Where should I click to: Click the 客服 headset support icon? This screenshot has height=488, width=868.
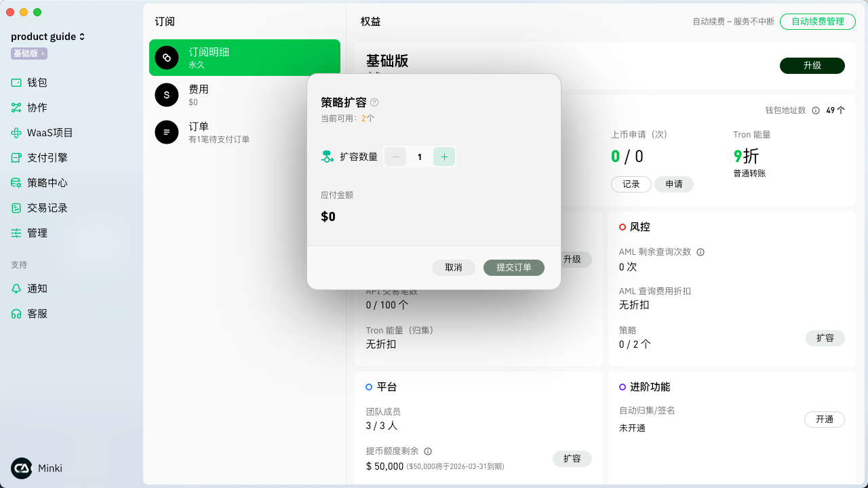pos(16,314)
